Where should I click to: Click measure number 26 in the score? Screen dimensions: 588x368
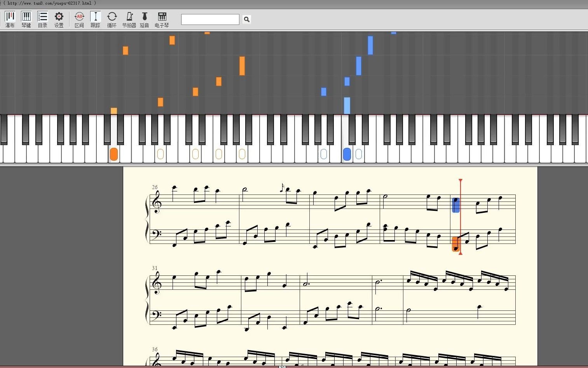coord(155,187)
